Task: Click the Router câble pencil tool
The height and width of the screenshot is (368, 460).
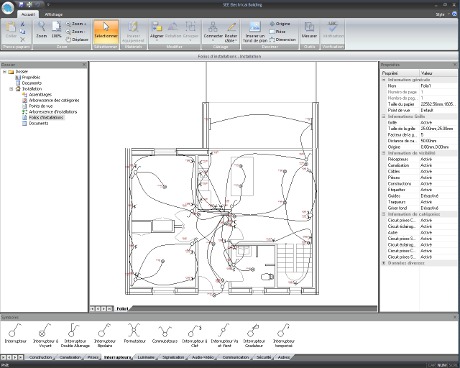Action: [231, 31]
